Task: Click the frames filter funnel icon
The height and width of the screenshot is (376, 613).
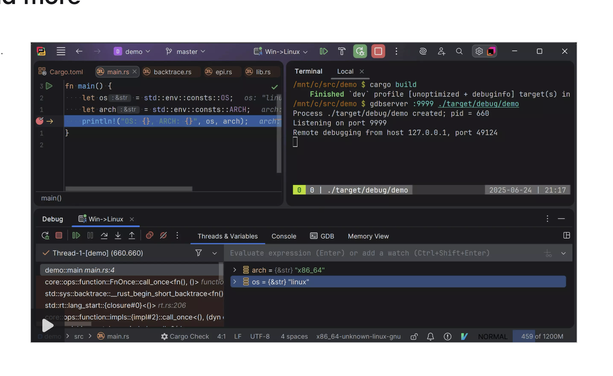Action: click(x=199, y=253)
